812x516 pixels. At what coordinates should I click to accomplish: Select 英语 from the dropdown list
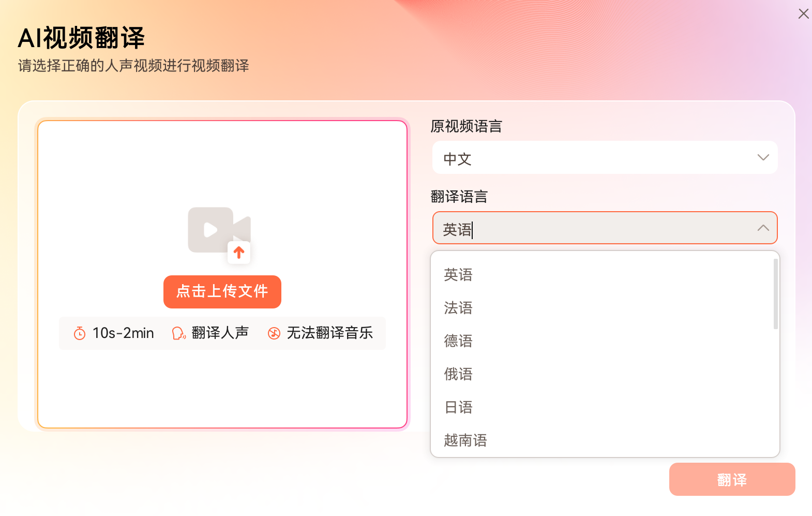point(457,275)
